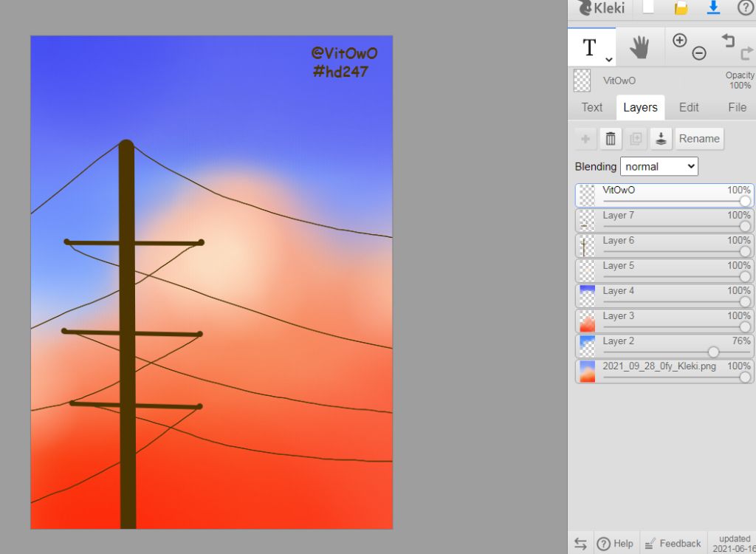
Task: Click Layer 4 opacity slider
Action: point(676,301)
